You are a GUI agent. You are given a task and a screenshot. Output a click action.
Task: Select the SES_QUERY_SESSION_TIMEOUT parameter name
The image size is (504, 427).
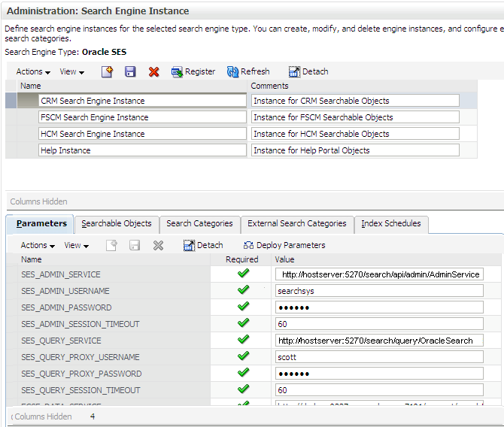coord(80,390)
